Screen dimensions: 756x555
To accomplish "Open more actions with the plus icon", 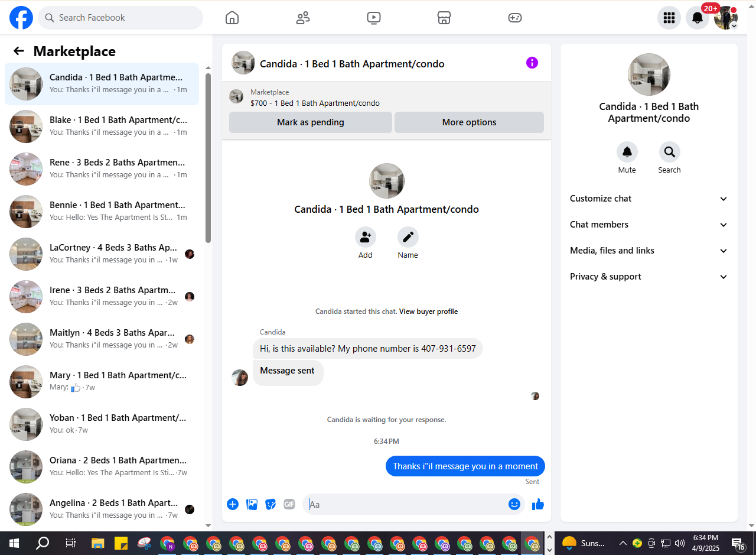I will [233, 504].
